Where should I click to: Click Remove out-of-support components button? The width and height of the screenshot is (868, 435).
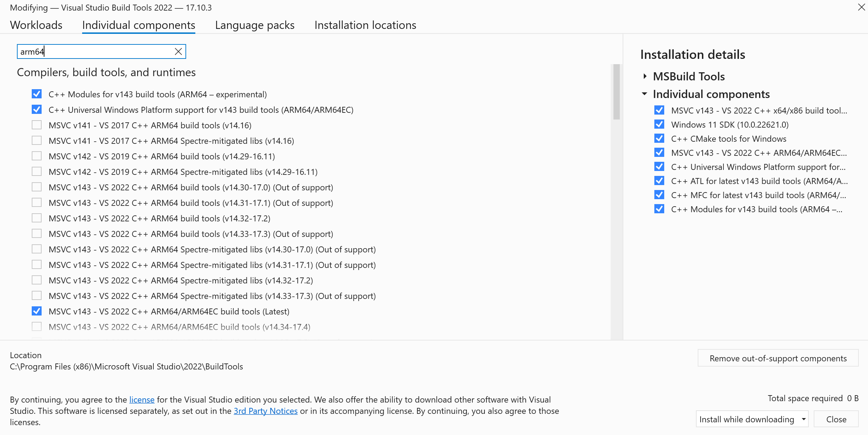[778, 358]
